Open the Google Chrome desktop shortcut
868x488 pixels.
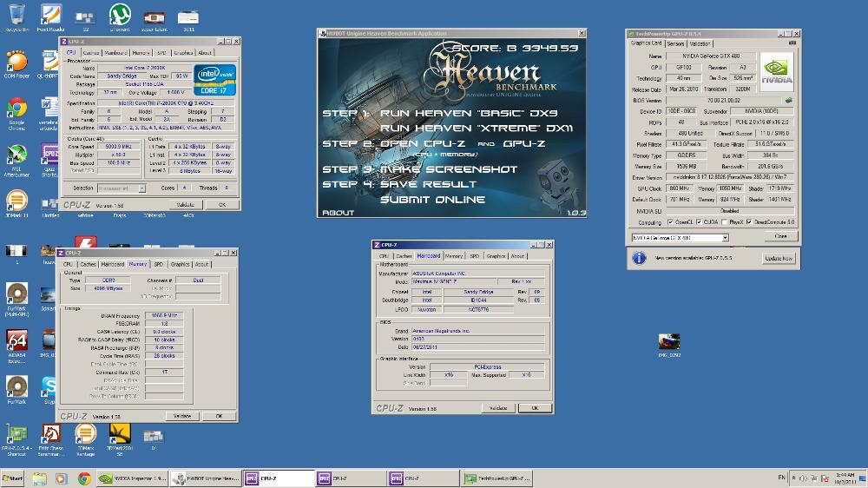pyautogui.click(x=16, y=111)
